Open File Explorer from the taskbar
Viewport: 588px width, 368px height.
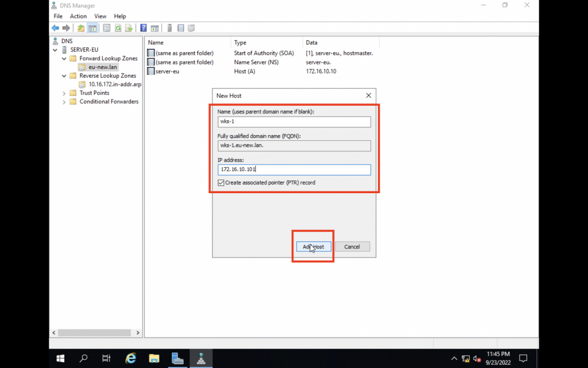pyautogui.click(x=154, y=358)
